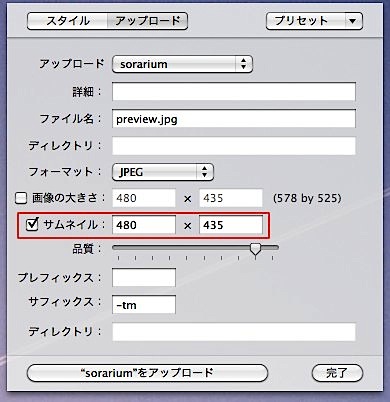Click the サフィックス field containing -tm
The height and width of the screenshot is (402, 390).
(144, 305)
